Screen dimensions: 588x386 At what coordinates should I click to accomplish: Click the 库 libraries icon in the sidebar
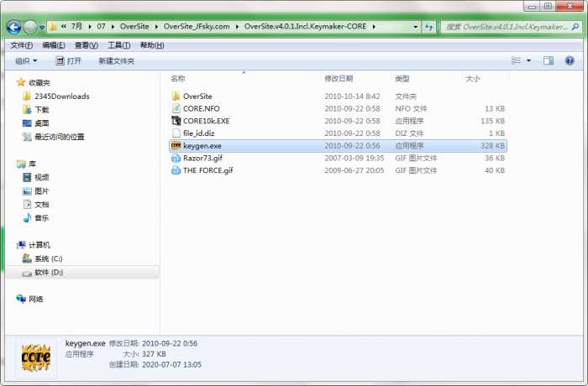coord(21,164)
